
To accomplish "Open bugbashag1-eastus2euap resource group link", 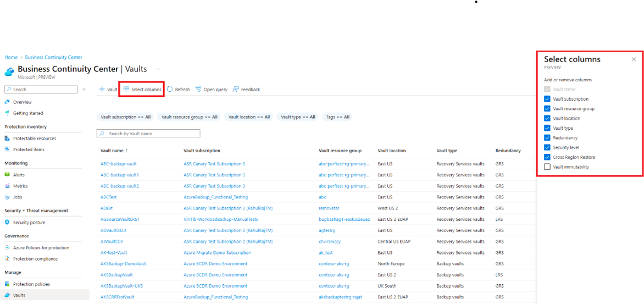I will 344,219.
